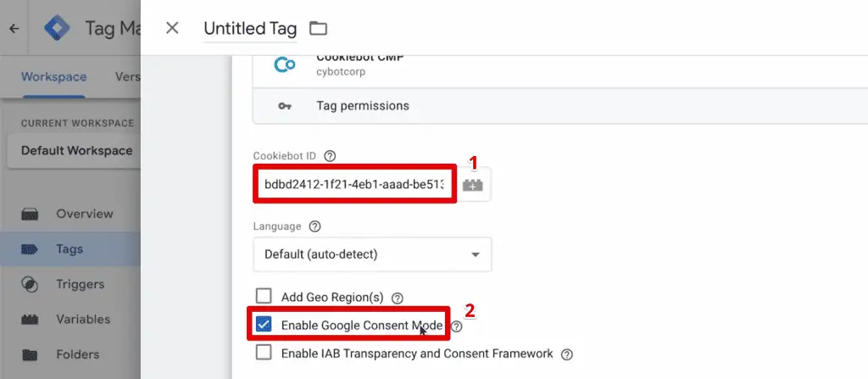This screenshot has width=868, height=379.
Task: Click the Google Tag Manager logo
Action: (57, 28)
